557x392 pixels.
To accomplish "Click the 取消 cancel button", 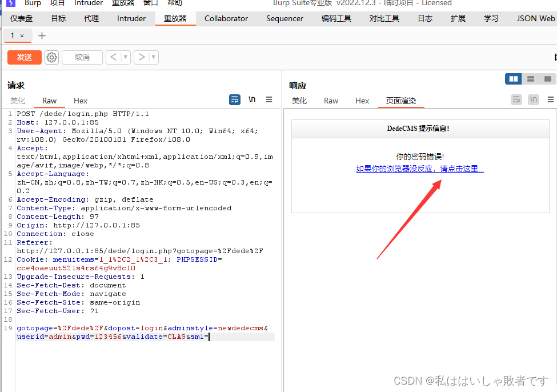I will (82, 57).
